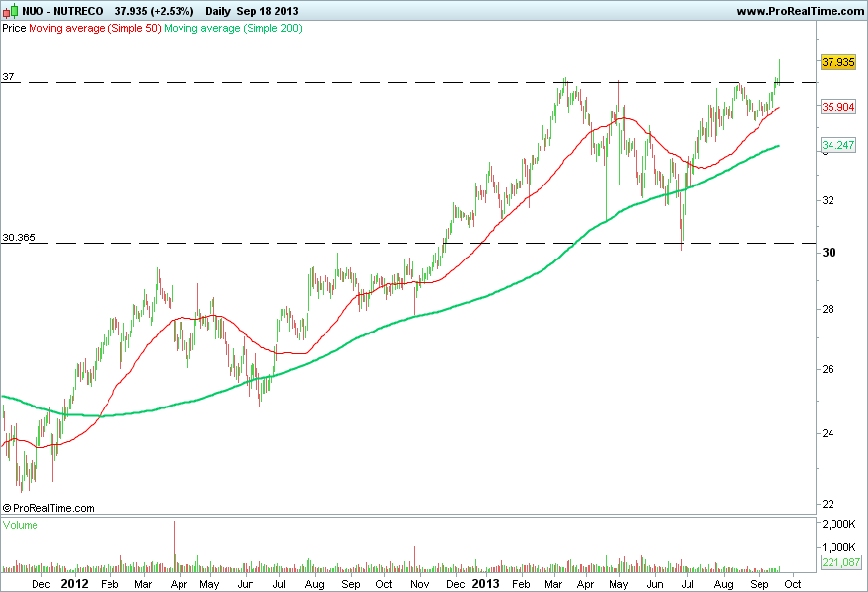
Task: Click the 30.365 support level label
Action: click(19, 238)
